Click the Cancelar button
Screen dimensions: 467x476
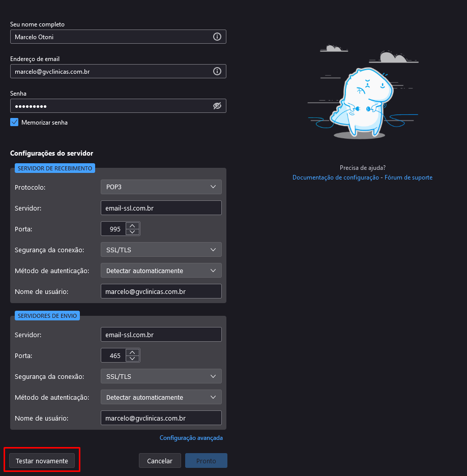(160, 461)
